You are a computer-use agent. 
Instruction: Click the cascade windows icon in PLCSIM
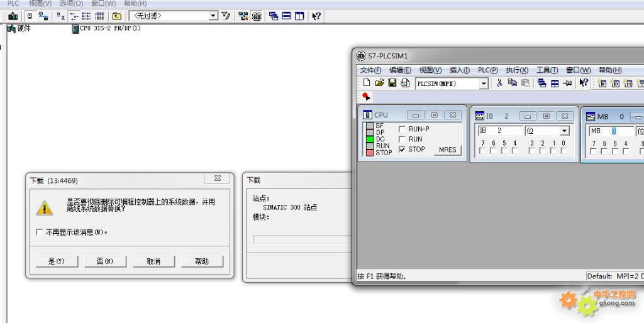click(541, 84)
